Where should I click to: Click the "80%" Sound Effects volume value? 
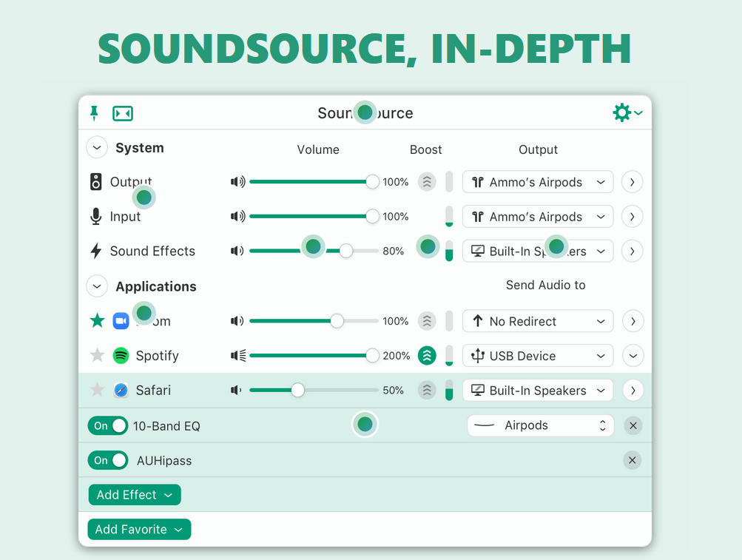point(393,251)
